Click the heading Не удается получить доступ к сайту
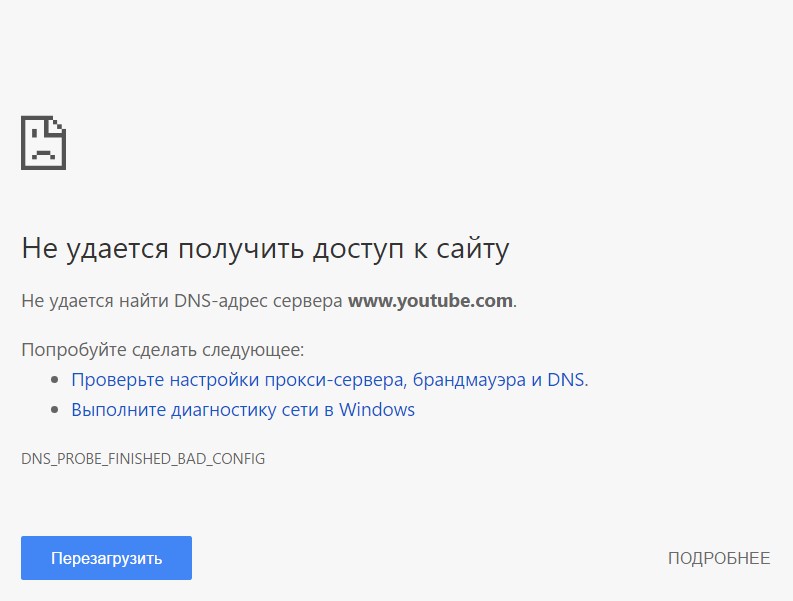Viewport: 793px width, 601px height. pyautogui.click(x=266, y=249)
